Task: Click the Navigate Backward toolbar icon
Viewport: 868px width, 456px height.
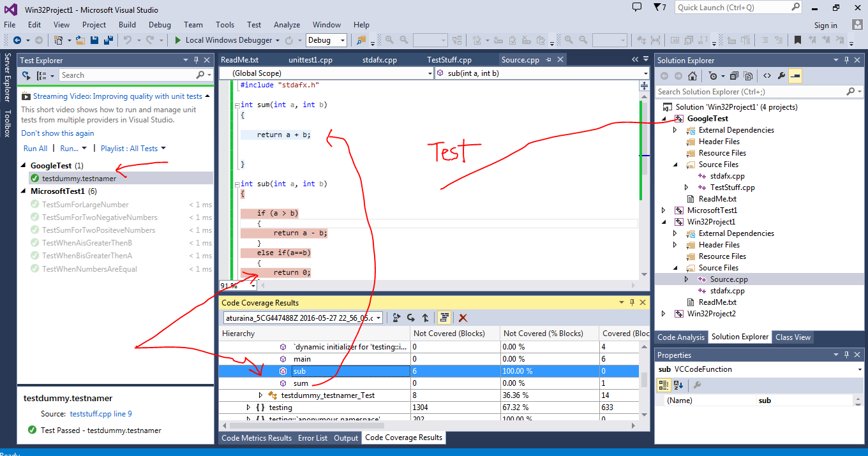Action: tap(17, 40)
